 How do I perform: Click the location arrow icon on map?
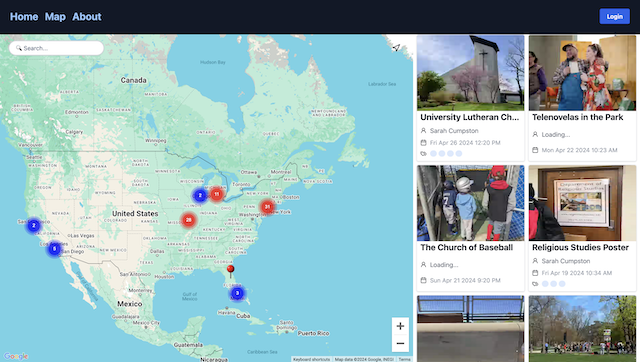point(396,48)
